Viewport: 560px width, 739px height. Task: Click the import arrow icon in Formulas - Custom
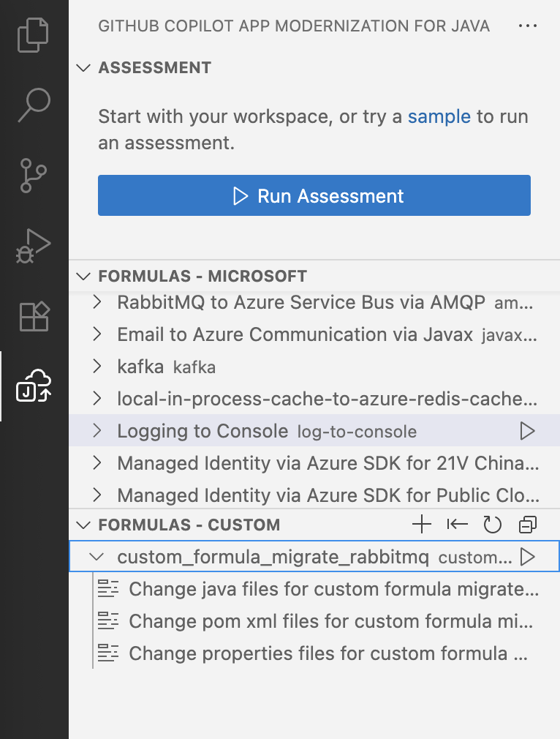point(457,525)
